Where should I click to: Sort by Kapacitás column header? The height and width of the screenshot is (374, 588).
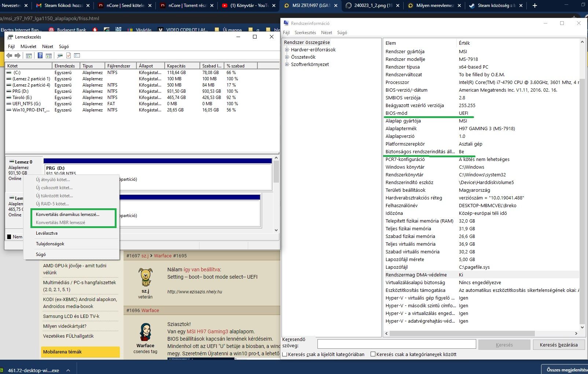pyautogui.click(x=183, y=66)
